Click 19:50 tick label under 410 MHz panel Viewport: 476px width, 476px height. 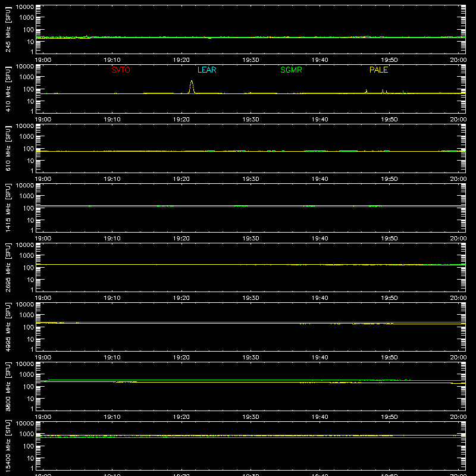coord(389,120)
